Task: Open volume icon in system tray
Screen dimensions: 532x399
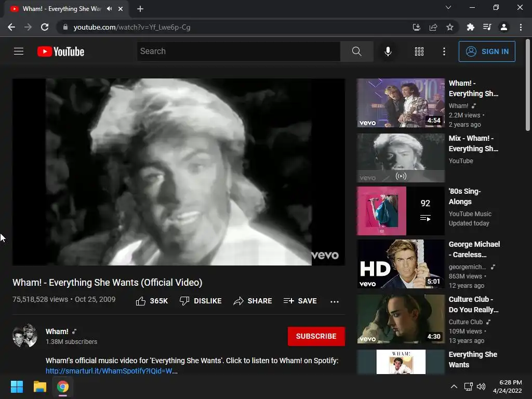Action: 481,387
